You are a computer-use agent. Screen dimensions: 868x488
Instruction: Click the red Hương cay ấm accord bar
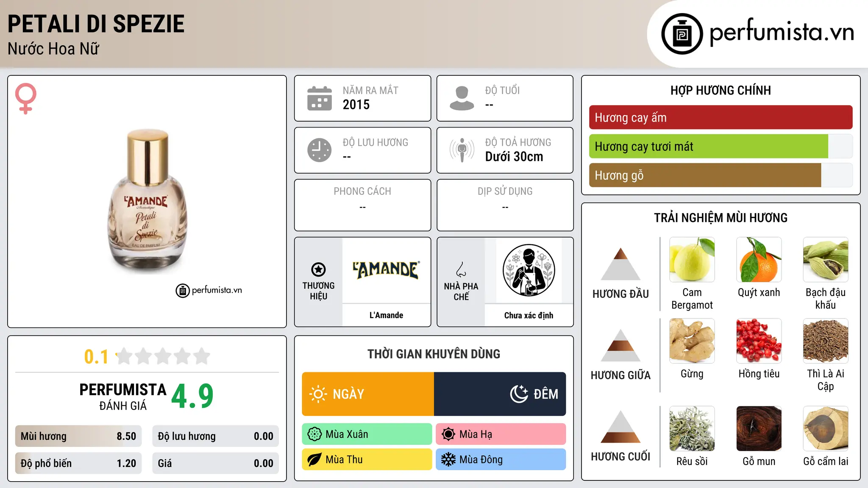[x=721, y=117]
